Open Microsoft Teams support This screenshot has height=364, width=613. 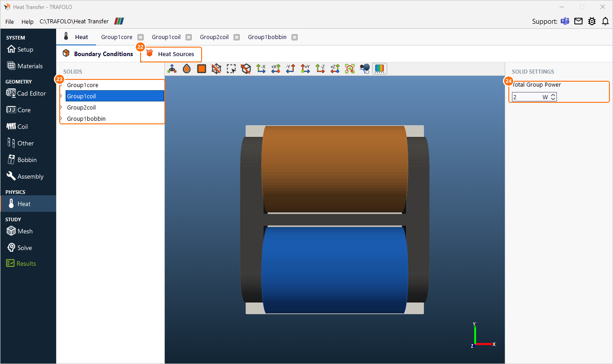[x=564, y=21]
